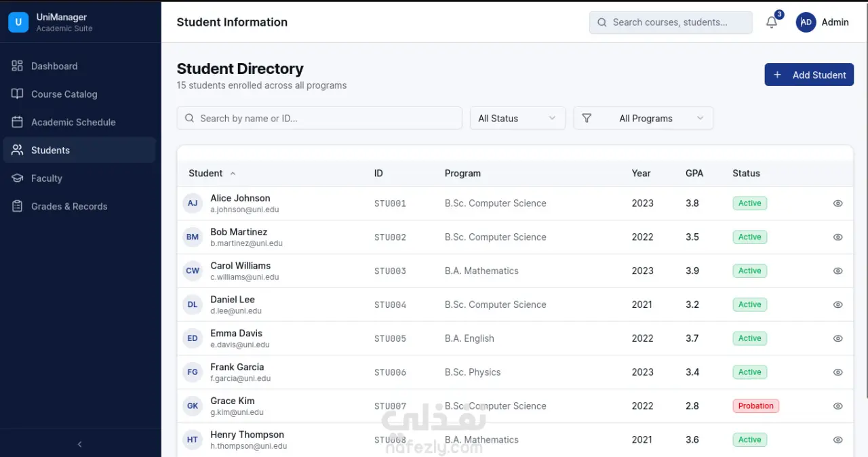Click Alice Johnson's AJ avatar

click(x=193, y=203)
